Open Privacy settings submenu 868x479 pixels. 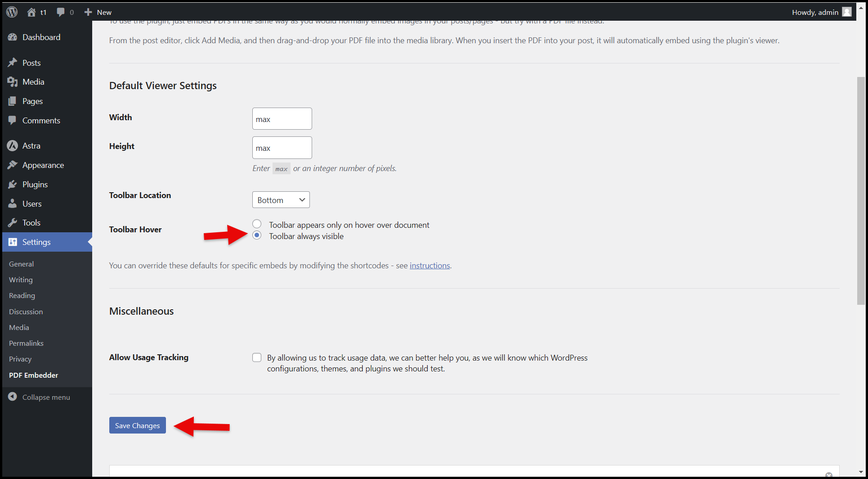tap(20, 359)
